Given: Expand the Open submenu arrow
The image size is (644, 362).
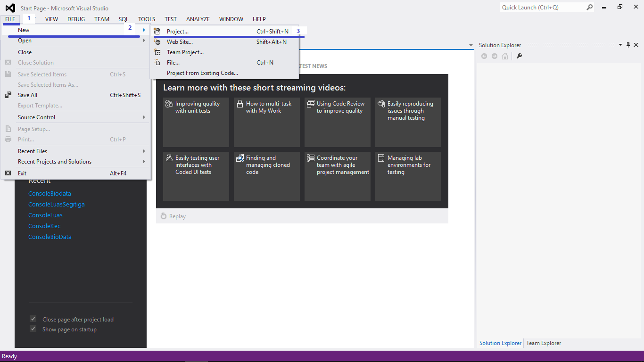Looking at the screenshot, I should [144, 41].
